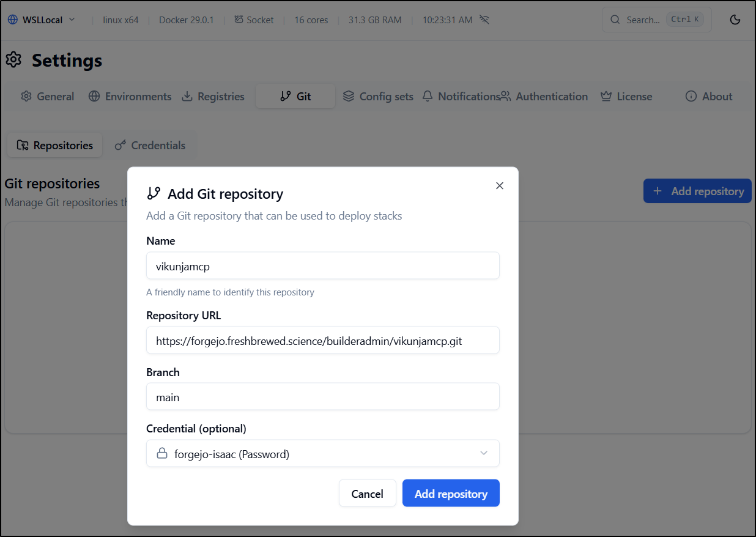Click the git branch icon in dialog title

pos(154,193)
